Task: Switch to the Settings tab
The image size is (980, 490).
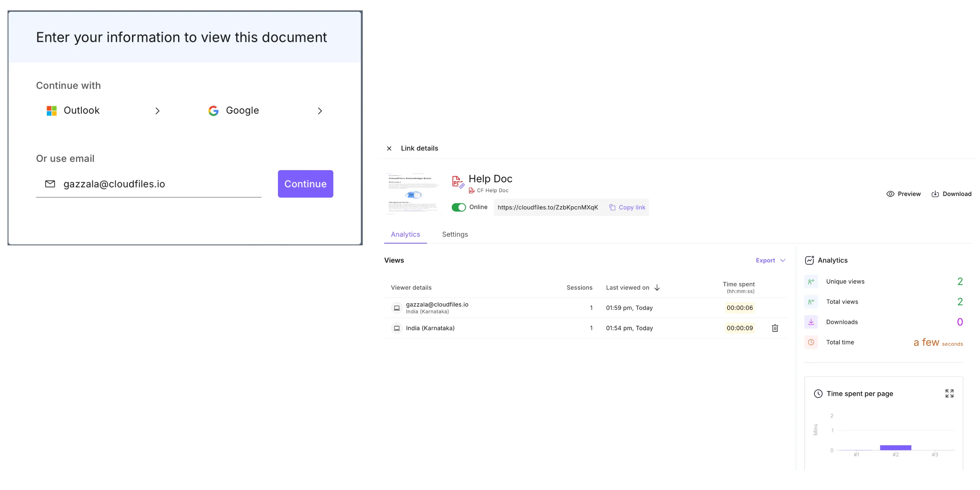Action: tap(455, 234)
